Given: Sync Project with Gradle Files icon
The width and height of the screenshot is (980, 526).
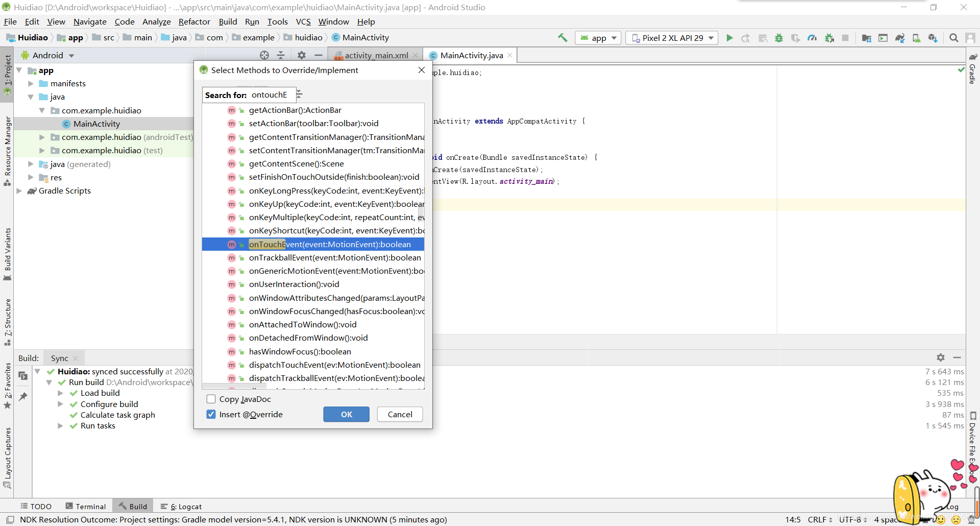Looking at the screenshot, I should [900, 38].
